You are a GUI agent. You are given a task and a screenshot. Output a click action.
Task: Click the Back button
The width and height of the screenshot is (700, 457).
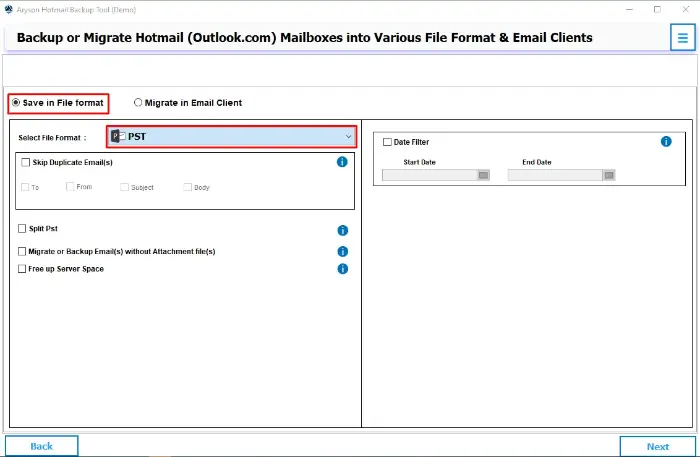pyautogui.click(x=42, y=446)
